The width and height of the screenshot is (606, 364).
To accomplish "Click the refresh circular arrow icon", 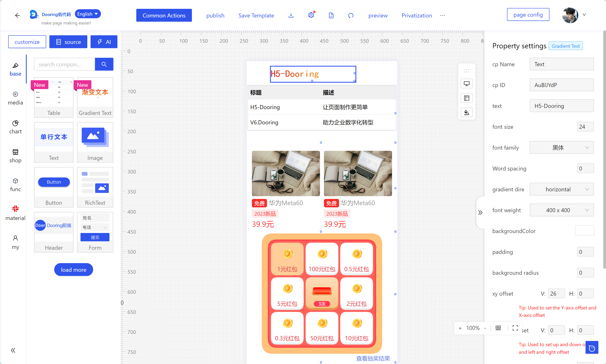I will click(x=351, y=15).
